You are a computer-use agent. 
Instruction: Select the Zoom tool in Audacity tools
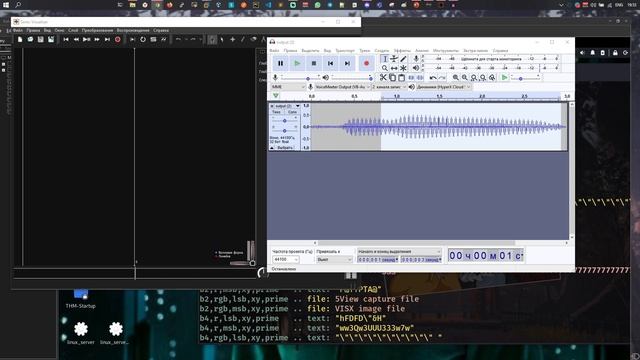(384, 68)
